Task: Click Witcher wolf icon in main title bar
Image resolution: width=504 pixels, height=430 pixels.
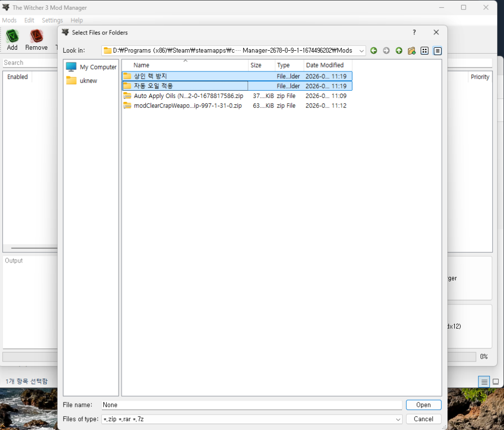Action: click(x=6, y=7)
